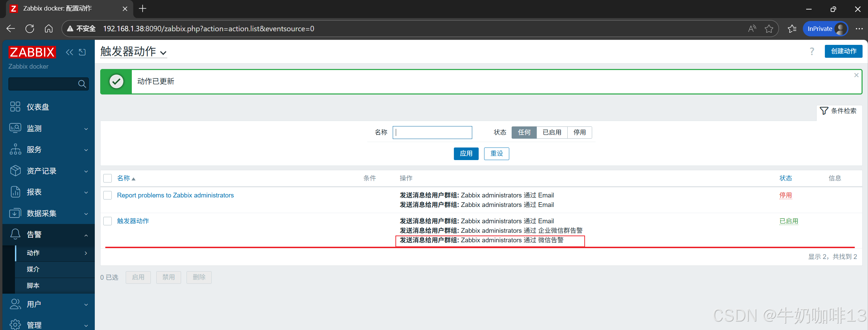Viewport: 868px width, 330px height.
Task: Click the sidebar search magnifier icon
Action: click(x=82, y=84)
